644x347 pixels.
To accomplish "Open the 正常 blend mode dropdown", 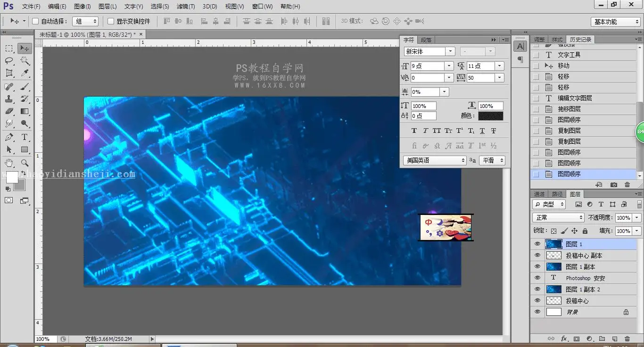I will 558,218.
